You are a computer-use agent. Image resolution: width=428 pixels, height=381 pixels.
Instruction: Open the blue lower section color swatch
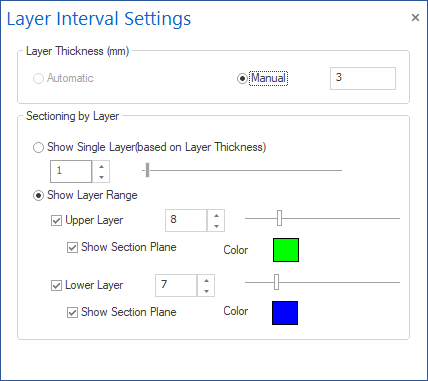pyautogui.click(x=285, y=313)
